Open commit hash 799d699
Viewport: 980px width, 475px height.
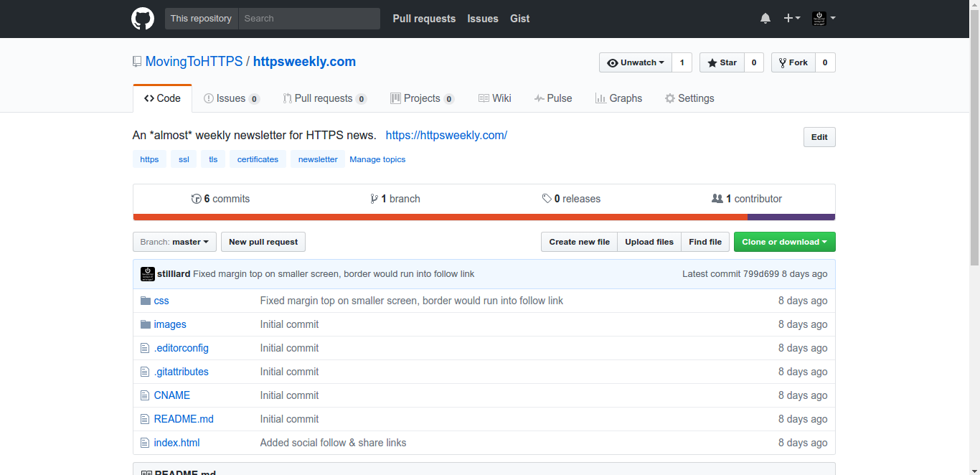click(x=761, y=274)
